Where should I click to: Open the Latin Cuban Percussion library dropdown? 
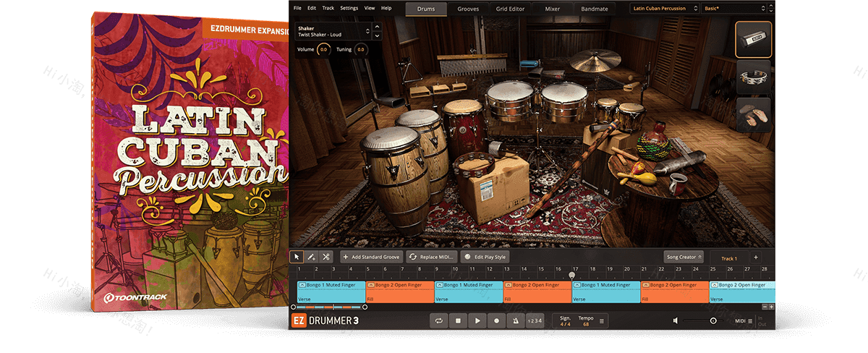[x=664, y=8]
